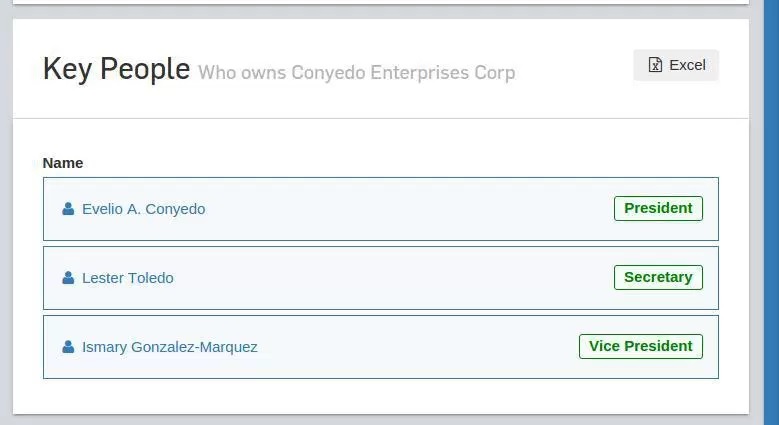Select the Ismary Gonzalez-Marquez row
The width and height of the screenshot is (779, 425).
click(381, 347)
